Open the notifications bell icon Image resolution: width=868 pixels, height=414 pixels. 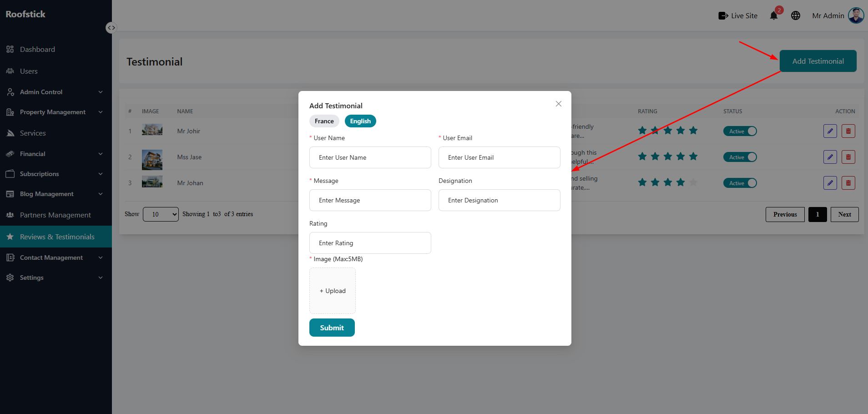coord(773,16)
